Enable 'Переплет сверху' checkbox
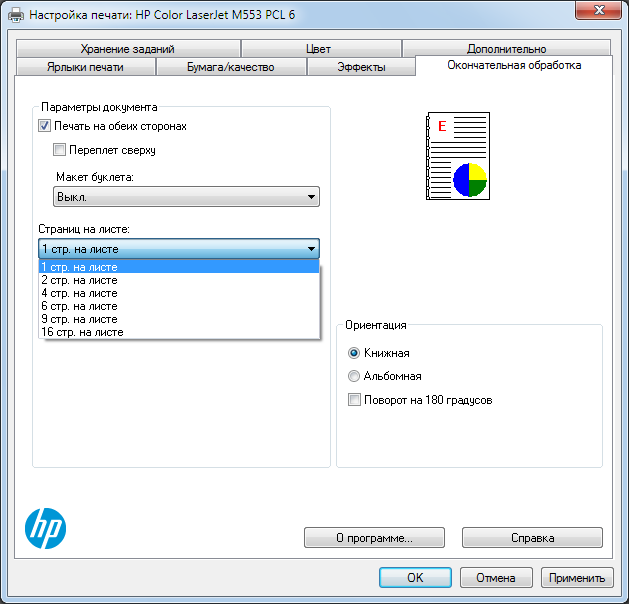This screenshot has width=629, height=604. coord(60,150)
